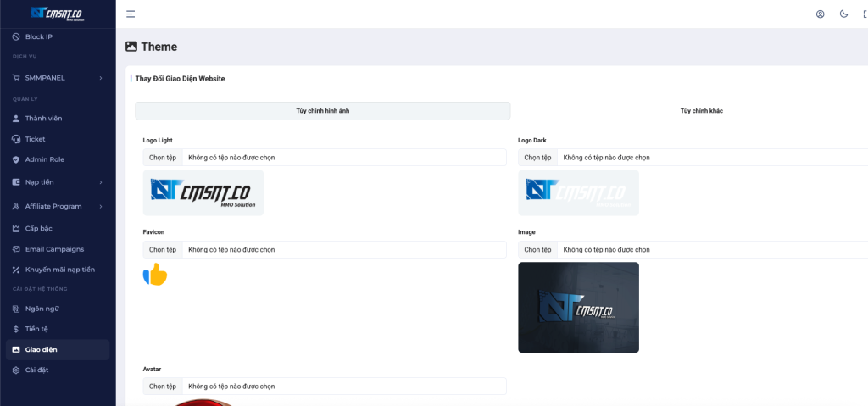Expand the Nạp tiền submenu chevron
This screenshot has height=406, width=868.
click(101, 182)
